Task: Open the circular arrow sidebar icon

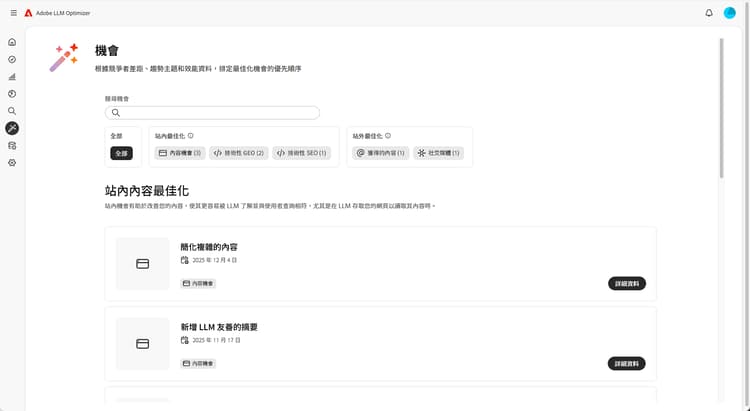Action: [12, 94]
